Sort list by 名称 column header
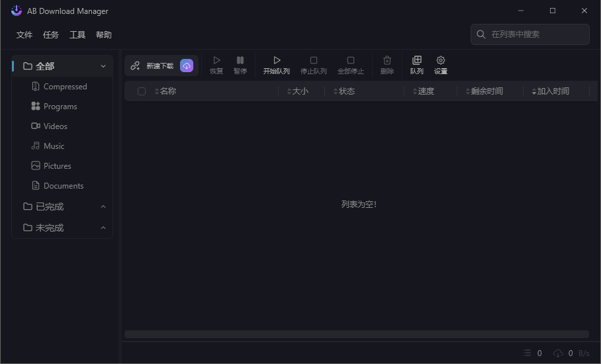 168,91
